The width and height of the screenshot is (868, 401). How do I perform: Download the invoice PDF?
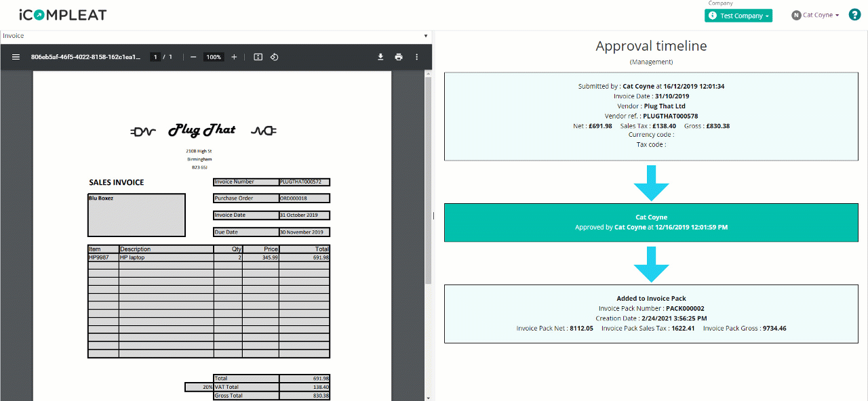[380, 57]
